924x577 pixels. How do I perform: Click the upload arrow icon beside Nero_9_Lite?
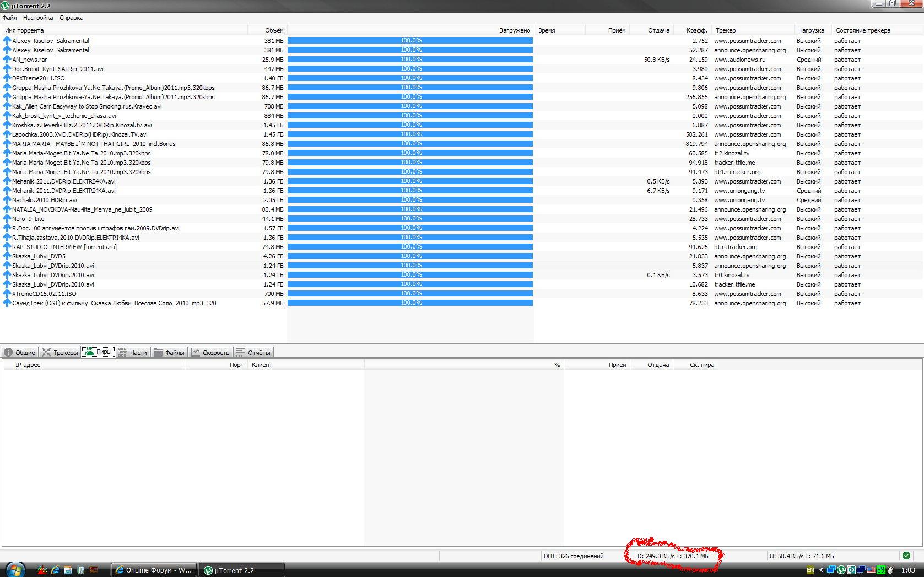[x=7, y=219]
